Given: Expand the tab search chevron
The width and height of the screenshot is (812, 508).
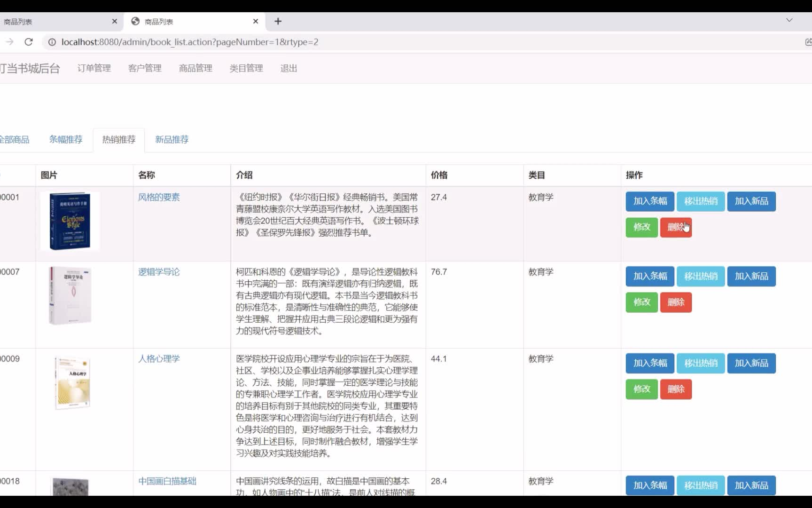Looking at the screenshot, I should point(789,20).
